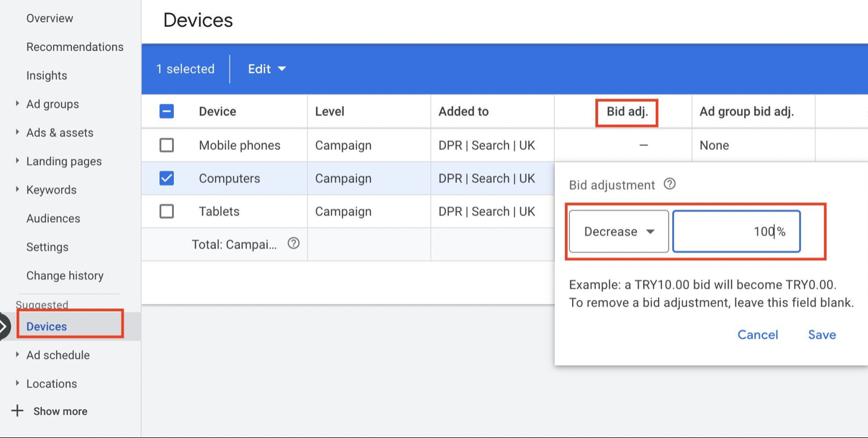Click the help icon beside Bid adjustment
868x438 pixels.
click(670, 184)
